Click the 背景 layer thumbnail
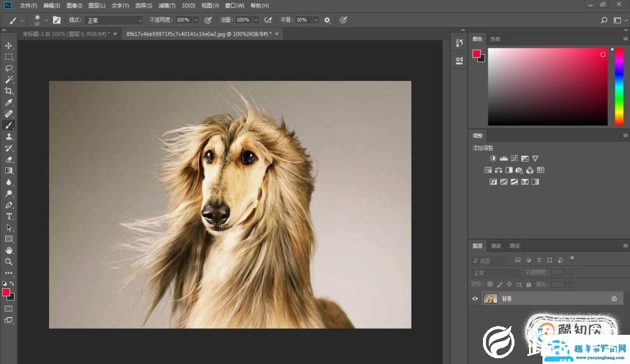Screen dimensions: 630x364 tap(490, 299)
